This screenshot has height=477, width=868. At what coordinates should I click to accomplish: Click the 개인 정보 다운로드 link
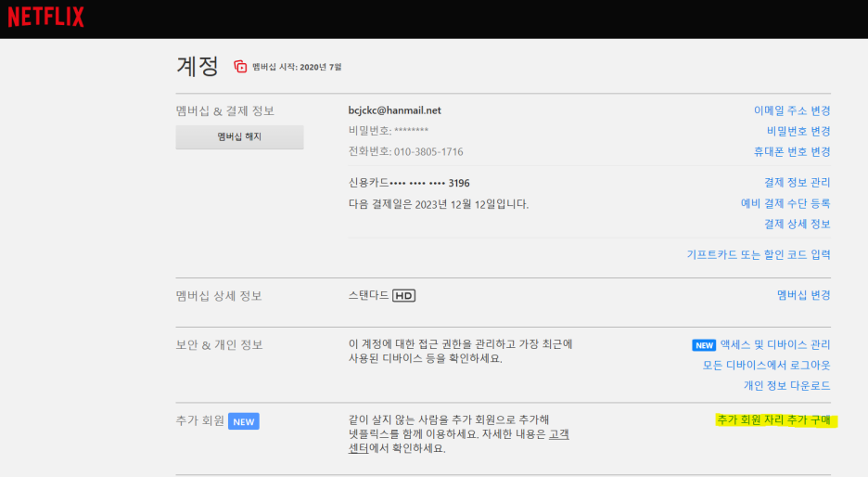click(x=786, y=385)
